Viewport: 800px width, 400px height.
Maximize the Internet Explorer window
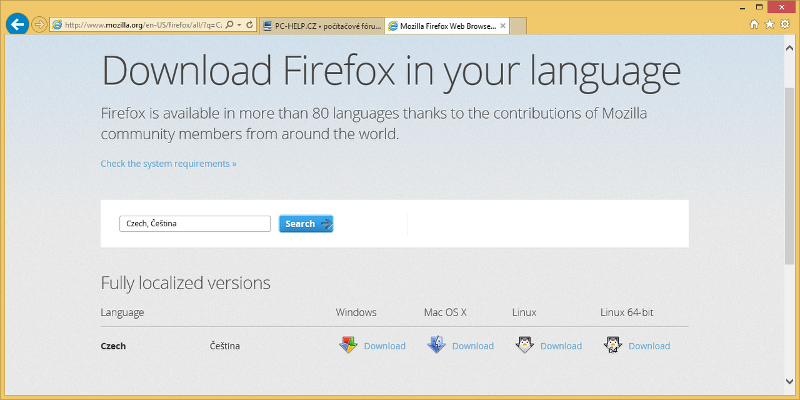(759, 7)
